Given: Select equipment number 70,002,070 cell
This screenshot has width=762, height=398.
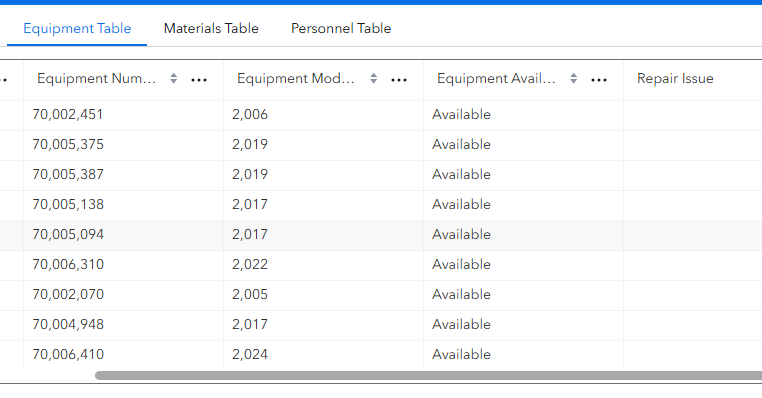Looking at the screenshot, I should click(x=123, y=295).
